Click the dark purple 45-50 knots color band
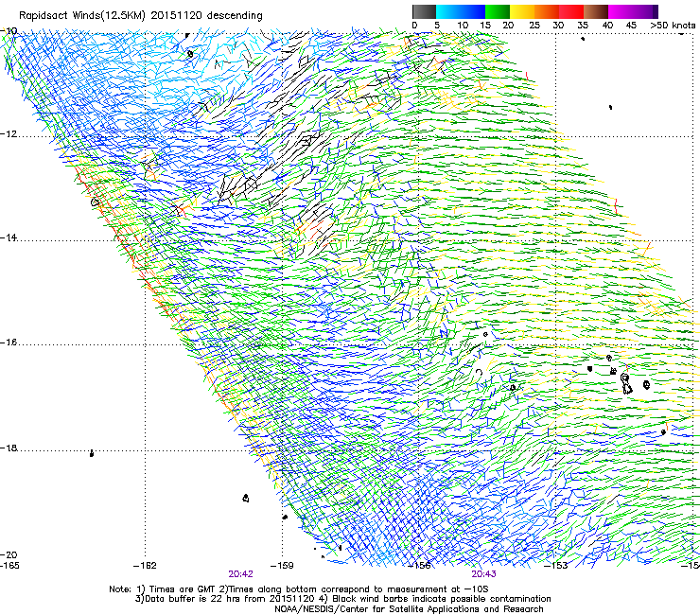Screen dimensions: 700x615 coord(645,11)
